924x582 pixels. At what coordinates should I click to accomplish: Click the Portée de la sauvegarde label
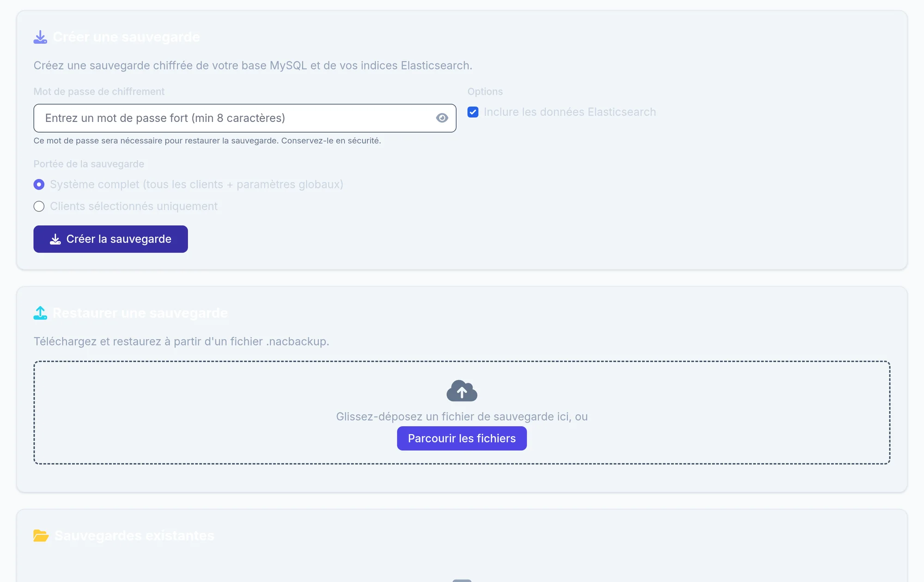pos(89,164)
